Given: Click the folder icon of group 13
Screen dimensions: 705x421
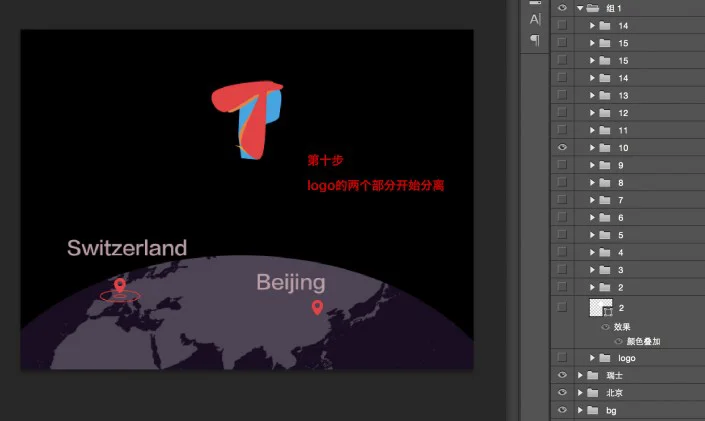Looking at the screenshot, I should click(x=605, y=95).
